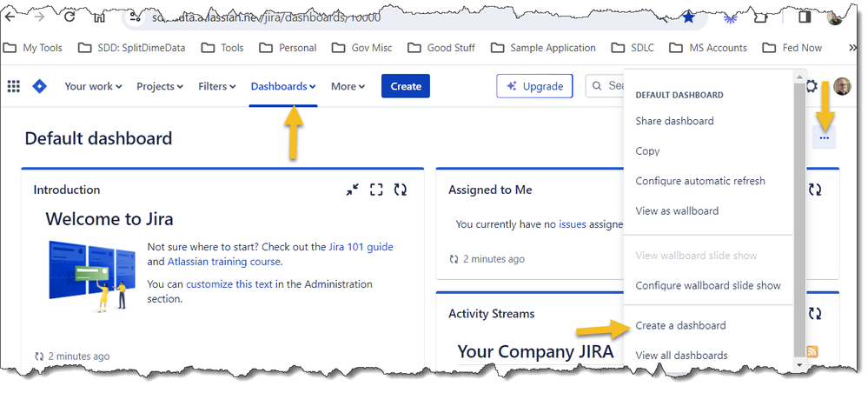Screen dimensions: 868x393
Task: Click the Upgrade button
Action: pyautogui.click(x=534, y=86)
